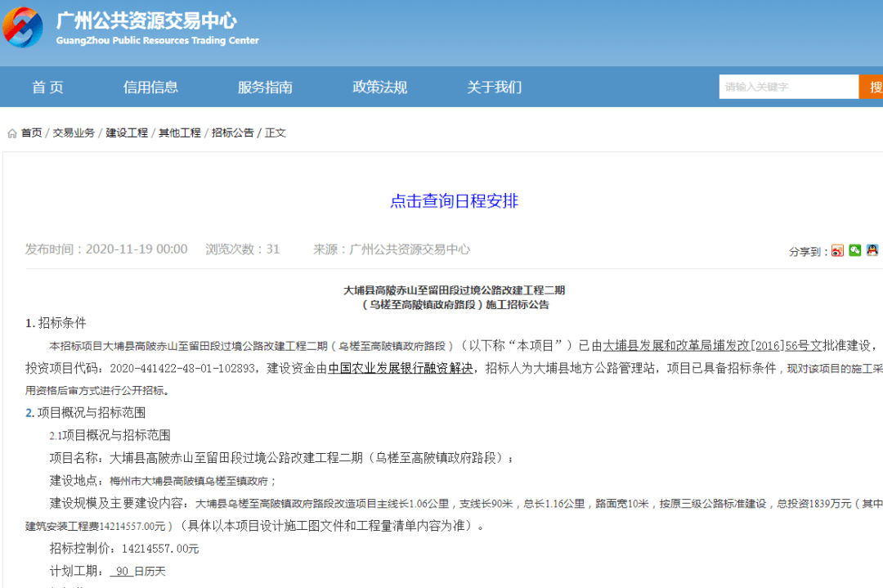Switch to the 信用信息 section
Viewport: 883px width, 588px height.
pyautogui.click(x=150, y=87)
